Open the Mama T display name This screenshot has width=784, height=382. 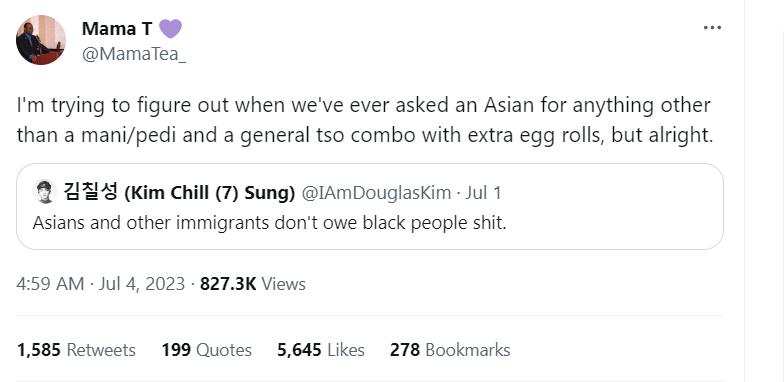[x=117, y=28]
